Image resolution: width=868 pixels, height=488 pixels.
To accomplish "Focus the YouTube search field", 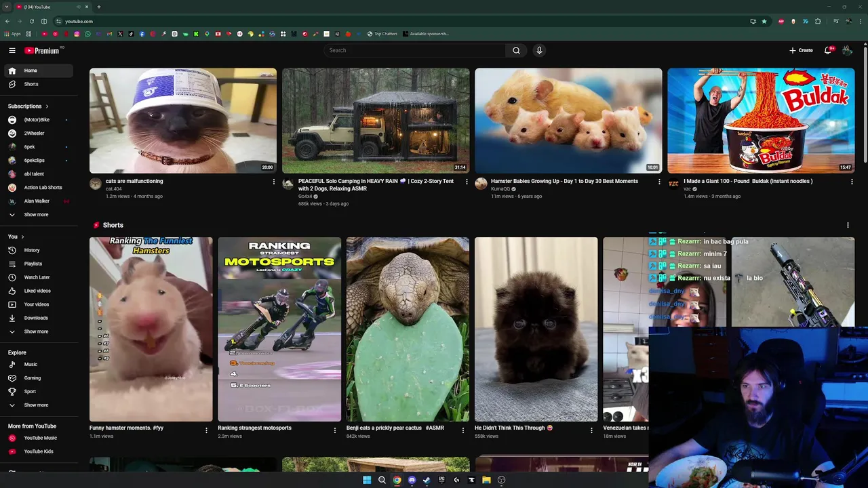I will click(x=414, y=50).
